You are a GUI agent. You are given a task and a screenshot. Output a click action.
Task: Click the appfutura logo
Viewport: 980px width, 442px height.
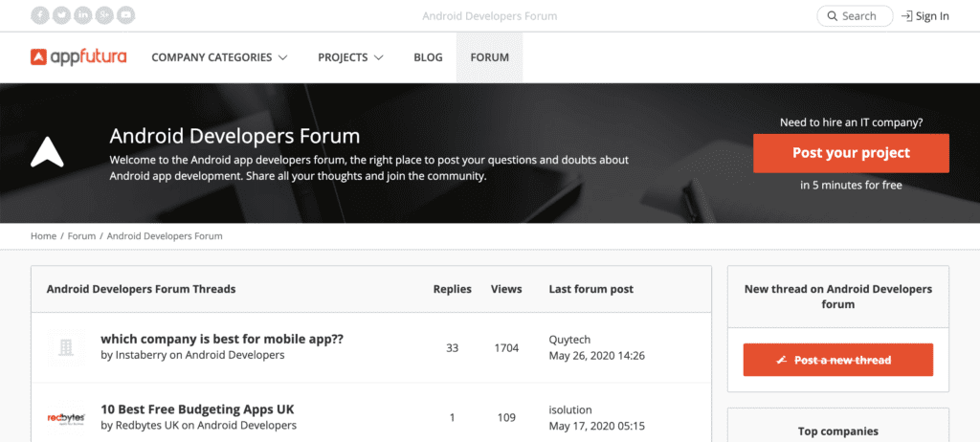(x=78, y=57)
